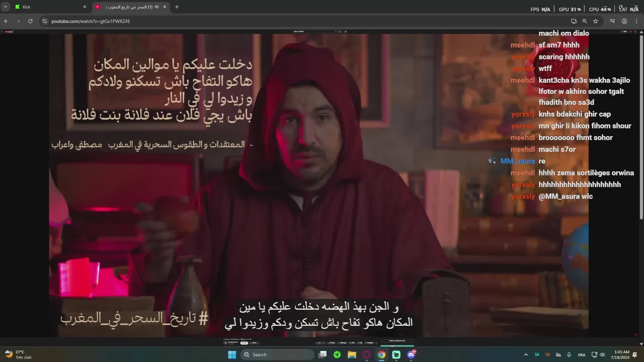This screenshot has width=644, height=362.
Task: Bookmark this page with the star icon
Action: point(596,21)
